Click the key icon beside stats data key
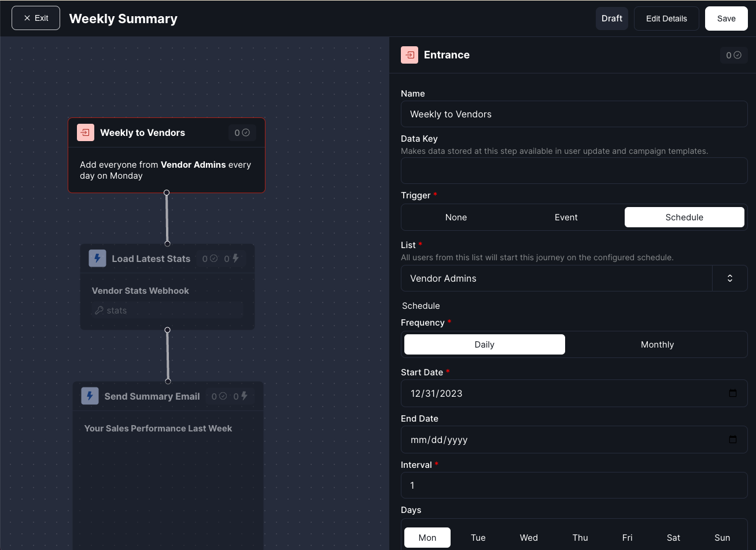 coord(100,310)
